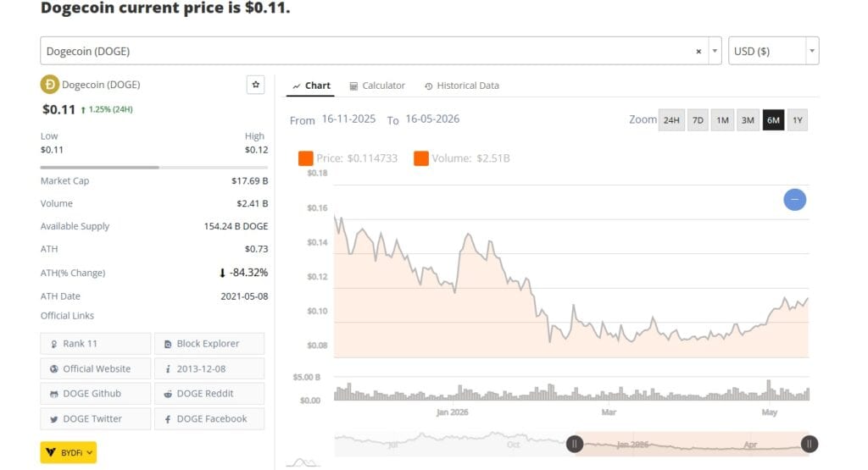This screenshot has height=470, width=868.
Task: Click the Calculator tab icon
Action: (x=353, y=86)
